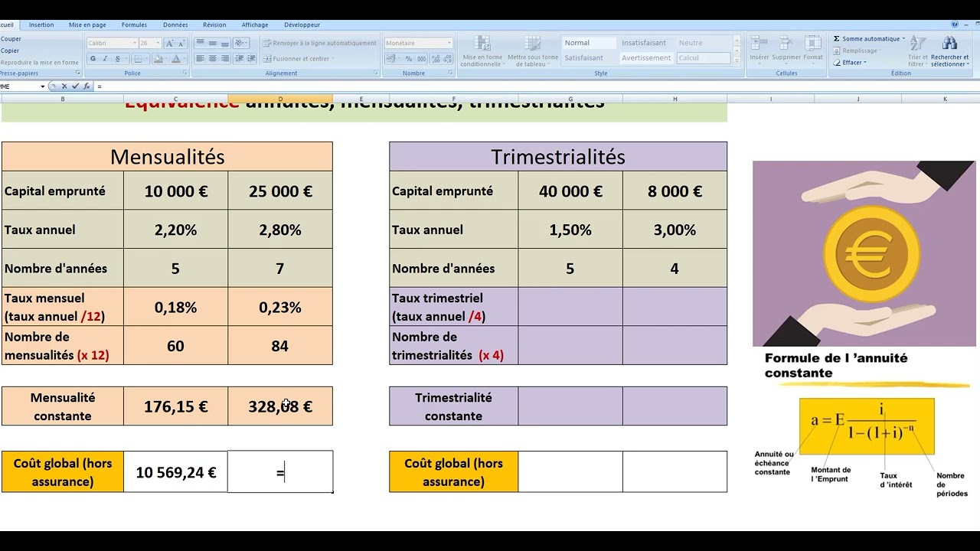Decrease font size with small A button
This screenshot has width=980, height=551.
[x=181, y=43]
